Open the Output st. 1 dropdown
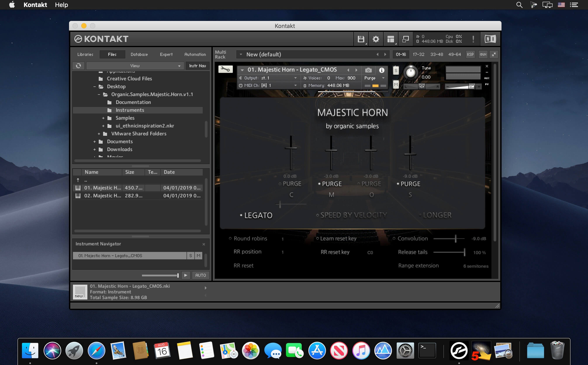The image size is (588, 365). tap(268, 78)
